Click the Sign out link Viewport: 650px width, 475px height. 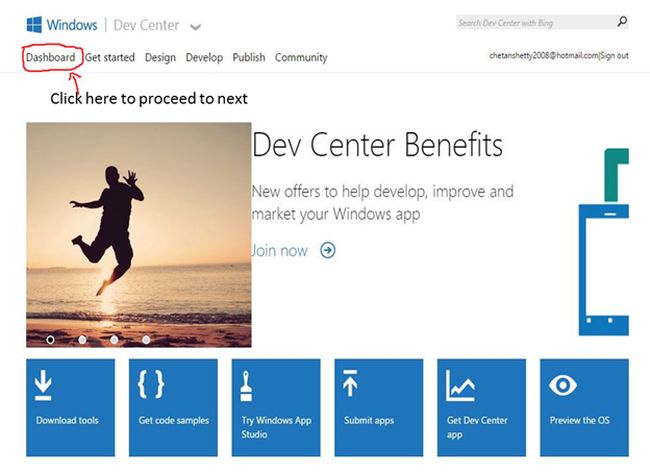[x=614, y=56]
